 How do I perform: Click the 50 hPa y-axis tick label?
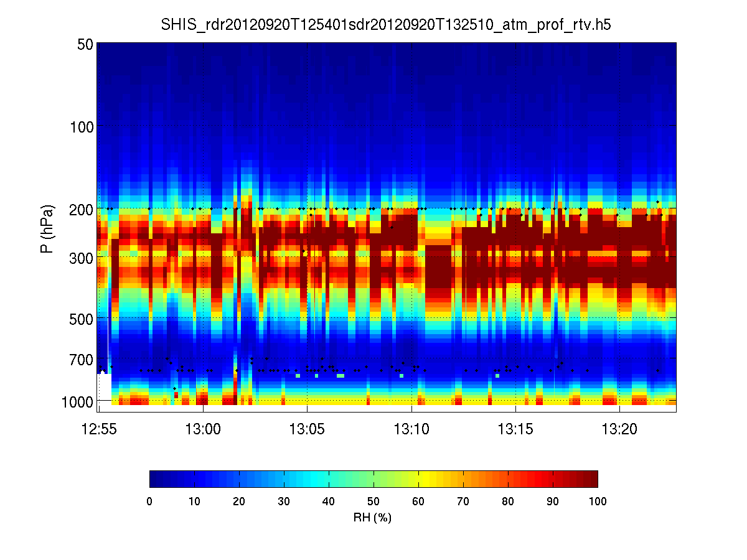pyautogui.click(x=82, y=44)
